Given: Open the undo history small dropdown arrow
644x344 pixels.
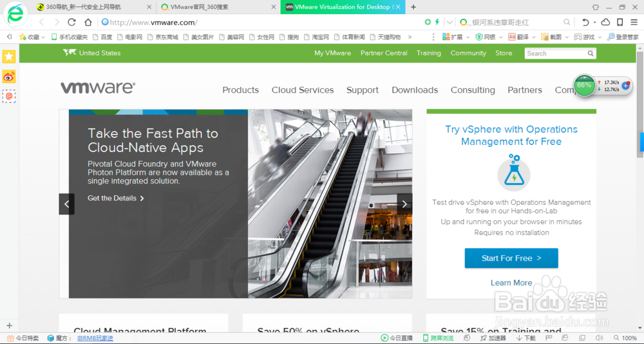Looking at the screenshot, I should [x=594, y=23].
